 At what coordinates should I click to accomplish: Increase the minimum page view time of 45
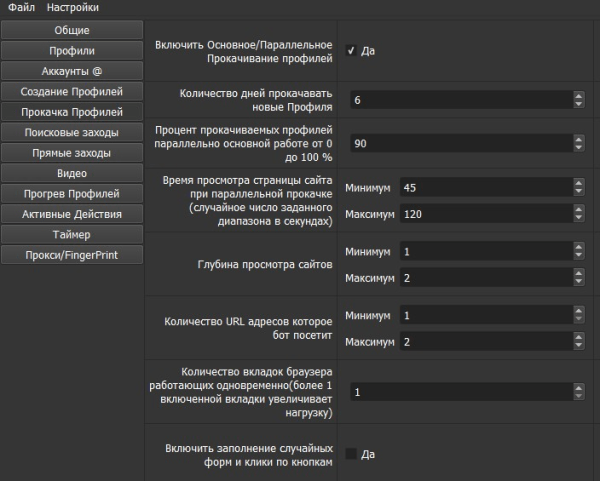[579, 184]
